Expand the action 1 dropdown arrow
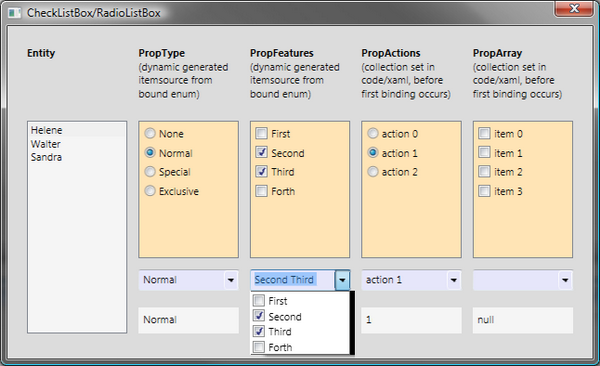 [453, 280]
